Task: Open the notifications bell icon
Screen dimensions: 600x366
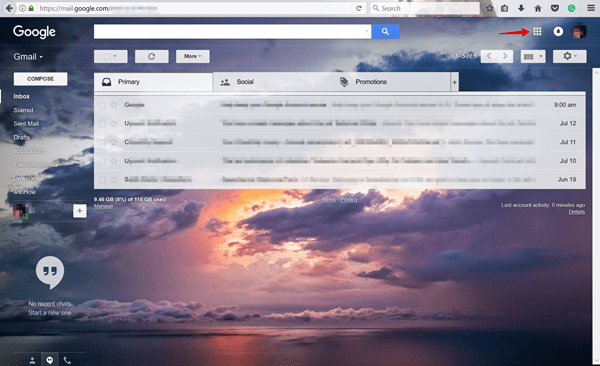Action: point(558,31)
